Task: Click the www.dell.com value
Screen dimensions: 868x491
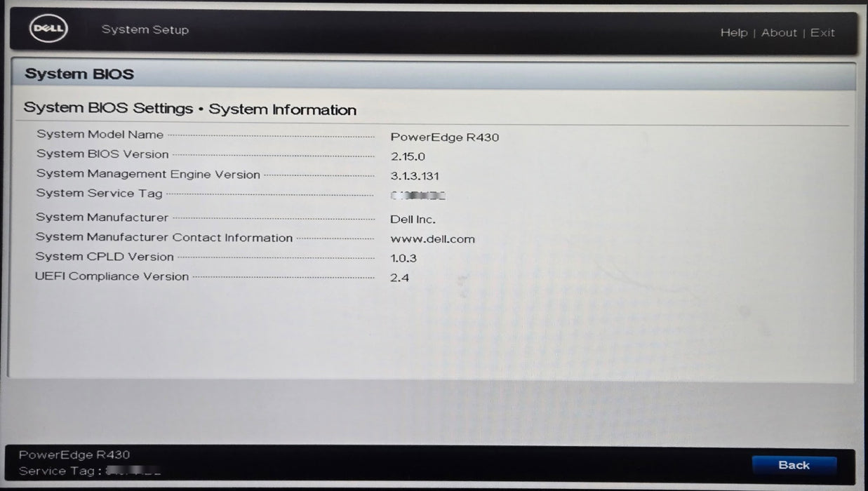Action: coord(432,239)
